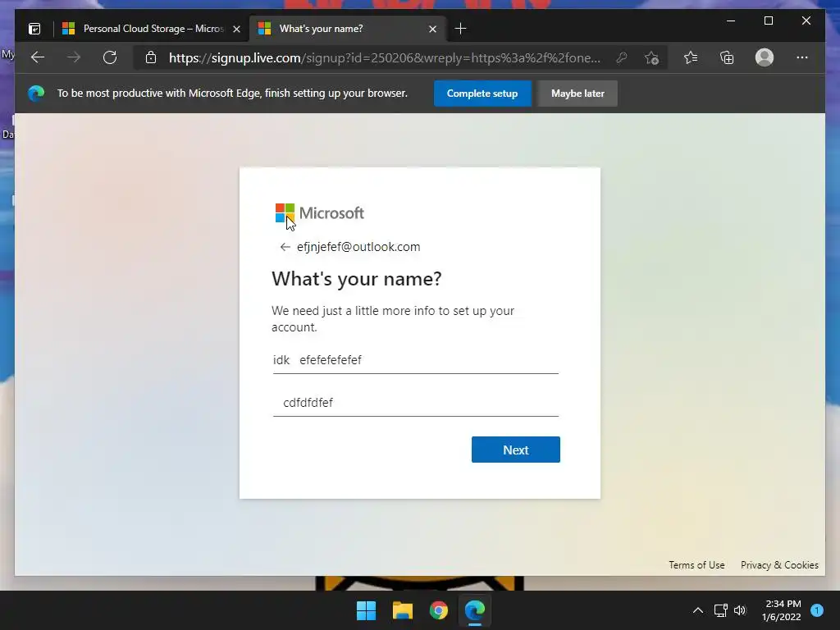Close the Personal Cloud Storage tab

pos(236,29)
